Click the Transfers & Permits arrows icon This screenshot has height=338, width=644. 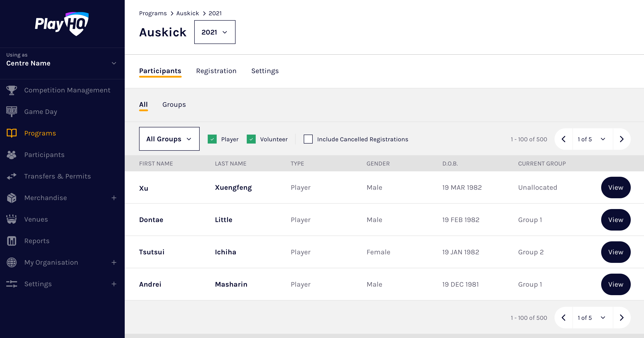11,176
